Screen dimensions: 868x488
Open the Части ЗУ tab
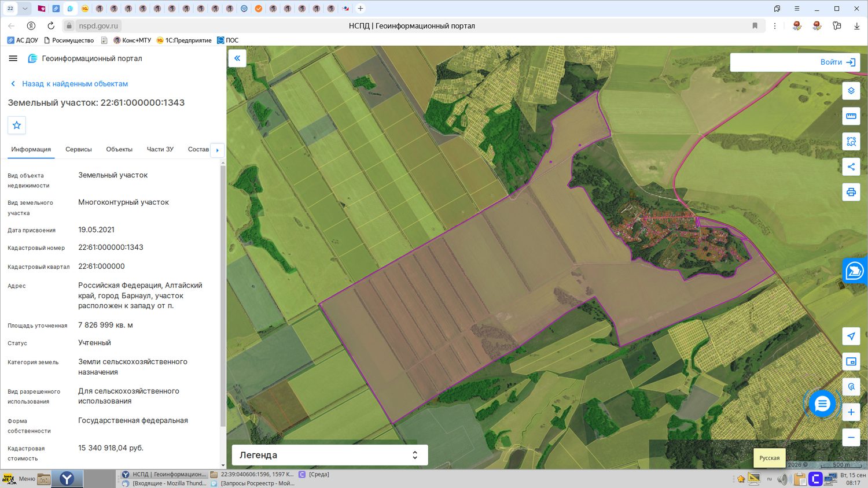coord(160,149)
